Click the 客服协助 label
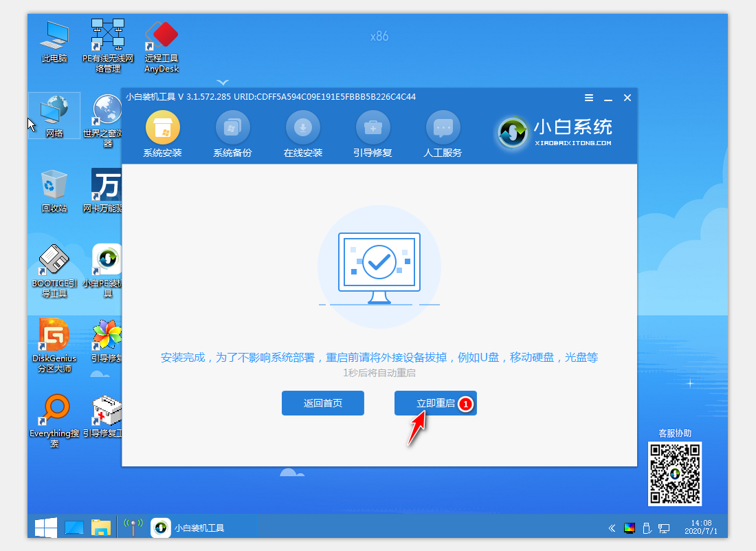 pos(674,433)
